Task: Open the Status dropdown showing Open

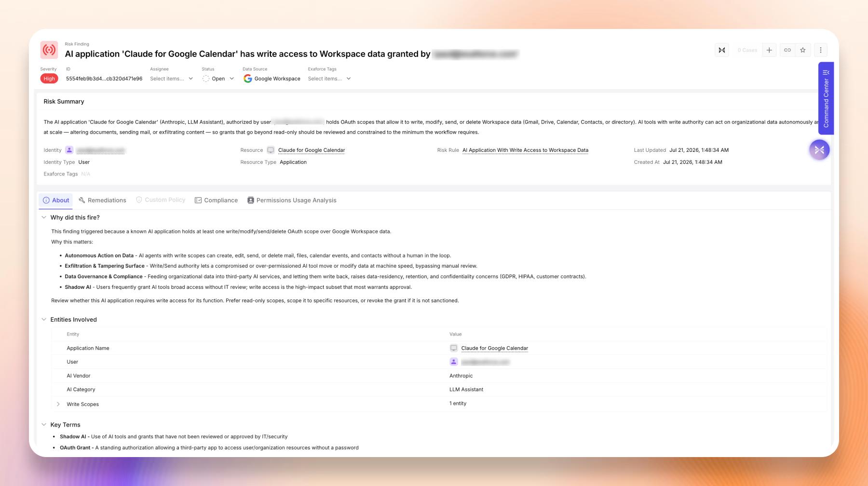Action: tap(218, 79)
